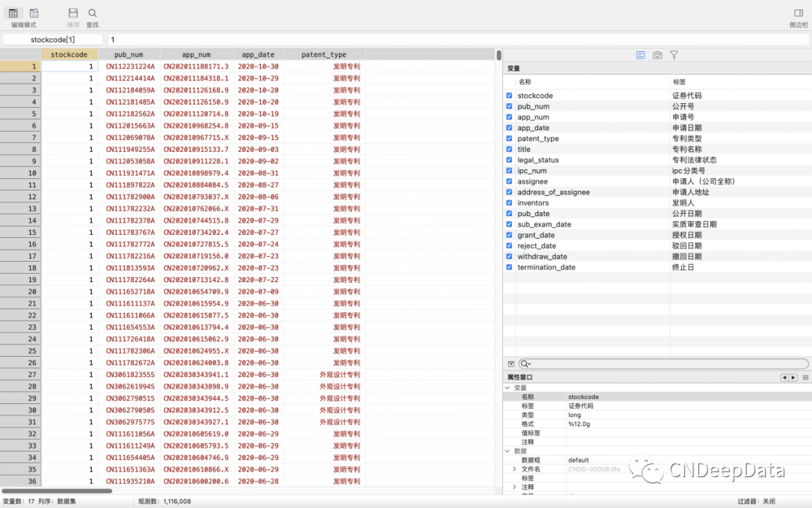Uncheck the legal_status variable checkbox

tap(509, 160)
